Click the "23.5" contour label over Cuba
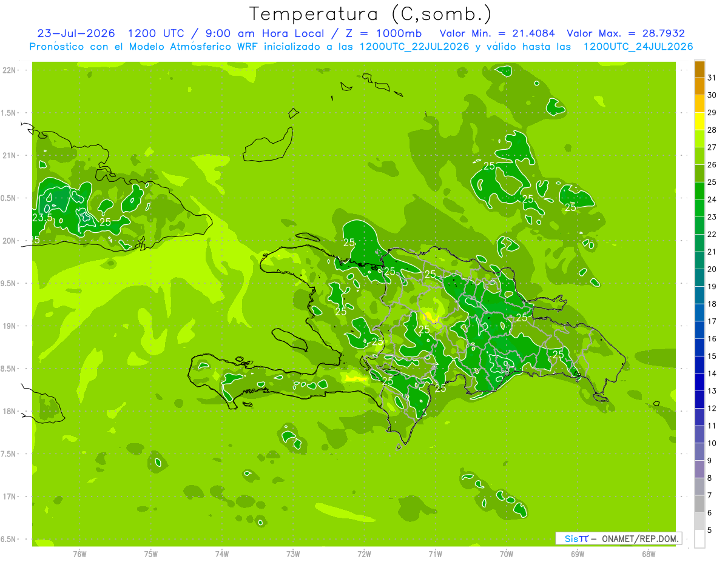The height and width of the screenshot is (562, 728). click(42, 217)
